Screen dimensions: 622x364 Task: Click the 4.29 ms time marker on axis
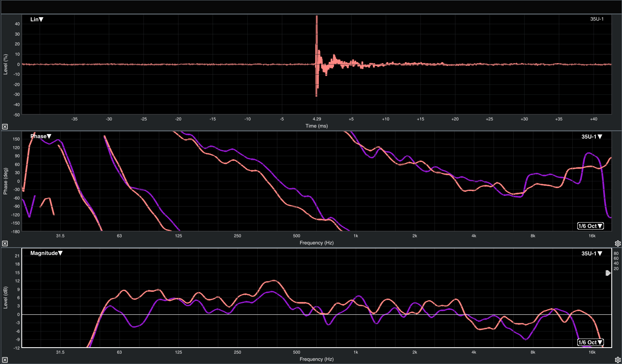(316, 119)
